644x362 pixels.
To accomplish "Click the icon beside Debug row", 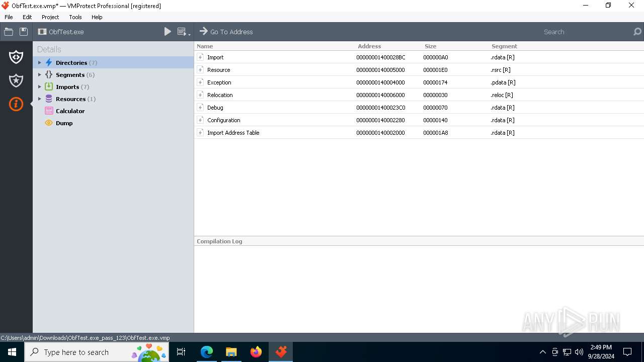I will (200, 108).
